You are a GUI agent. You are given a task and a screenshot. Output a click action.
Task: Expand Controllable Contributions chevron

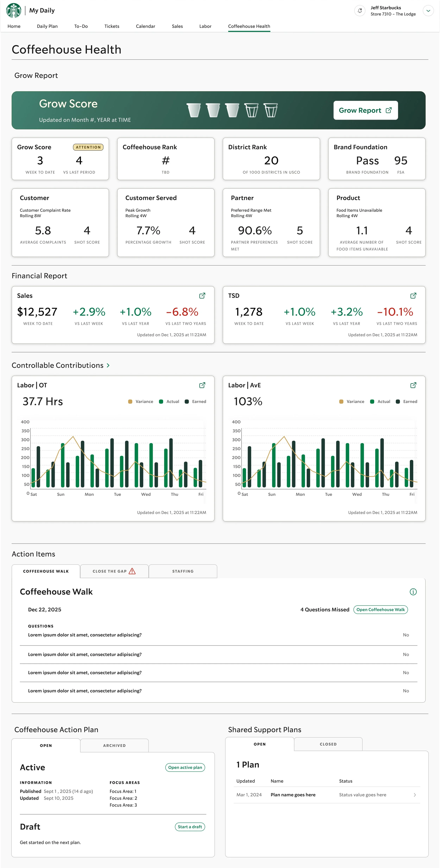[x=108, y=365]
